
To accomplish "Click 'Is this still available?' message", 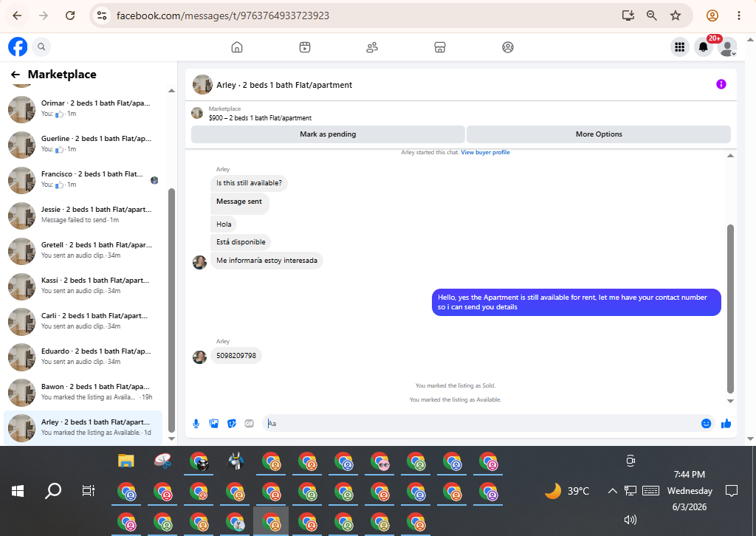I will click(x=249, y=183).
